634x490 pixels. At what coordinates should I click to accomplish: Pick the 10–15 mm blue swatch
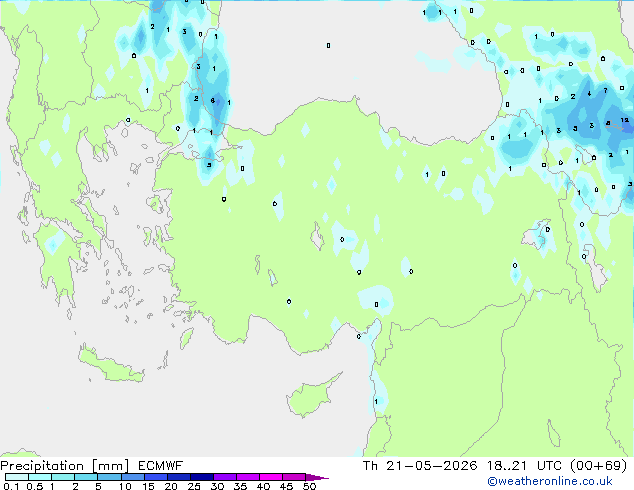click(x=132, y=477)
